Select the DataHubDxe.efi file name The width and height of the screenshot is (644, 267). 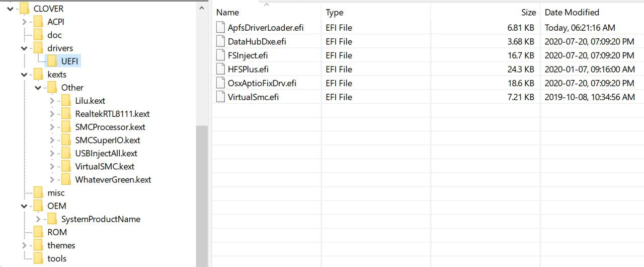click(x=257, y=41)
